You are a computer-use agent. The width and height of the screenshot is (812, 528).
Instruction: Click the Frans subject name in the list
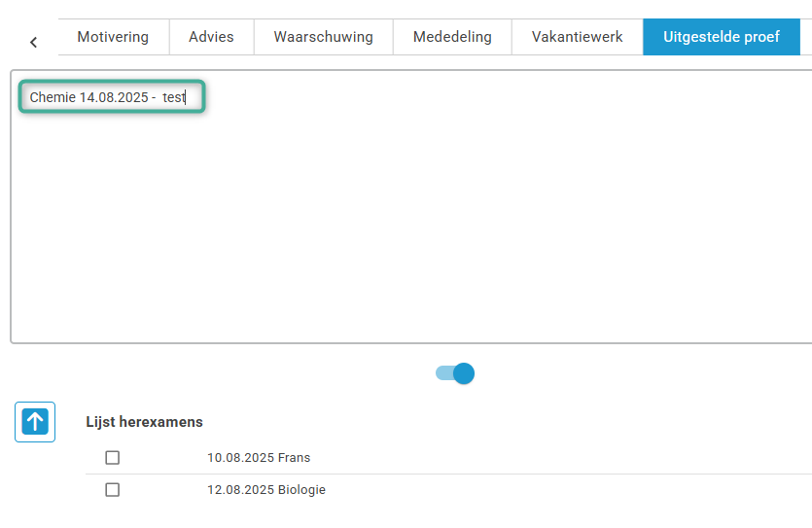click(x=294, y=458)
